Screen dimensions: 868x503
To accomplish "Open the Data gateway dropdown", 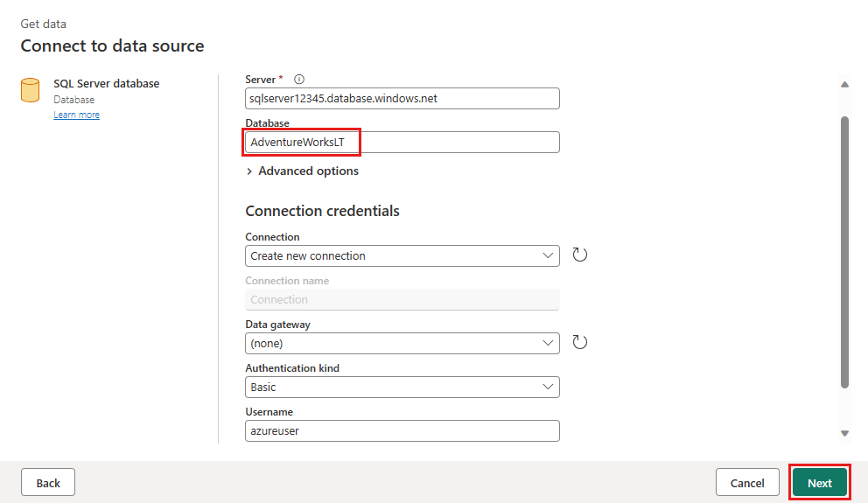I will 402,343.
